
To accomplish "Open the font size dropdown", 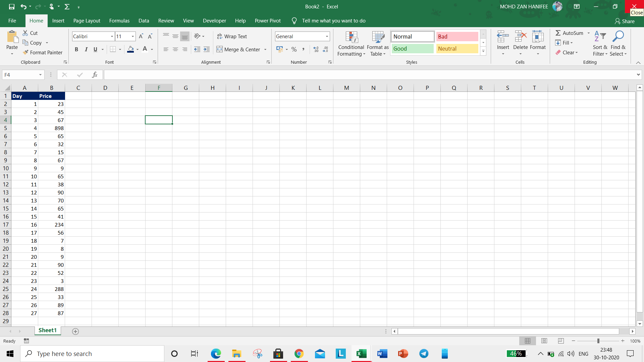I will point(133,36).
